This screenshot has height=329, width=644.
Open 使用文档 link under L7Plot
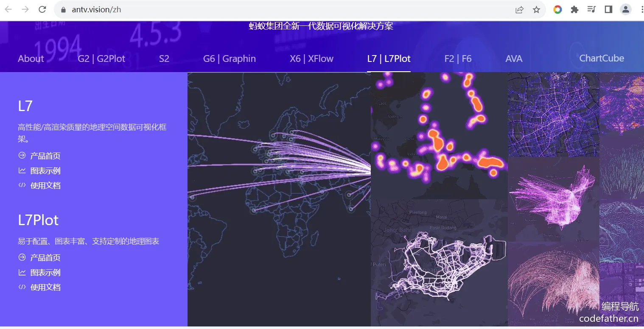click(39, 287)
